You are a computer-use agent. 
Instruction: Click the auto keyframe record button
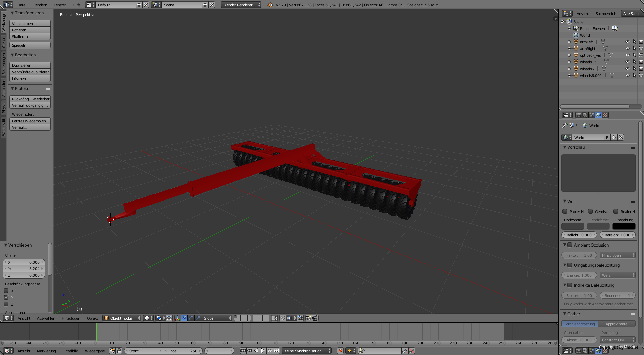(x=340, y=351)
